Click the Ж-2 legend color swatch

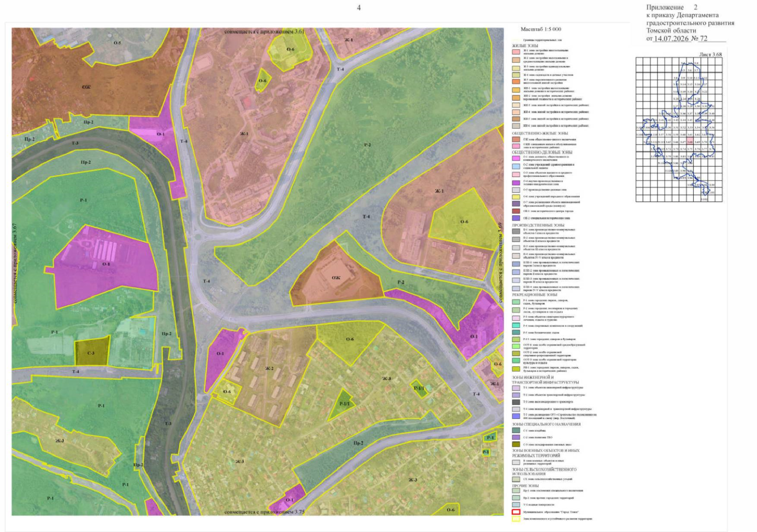pos(516,59)
